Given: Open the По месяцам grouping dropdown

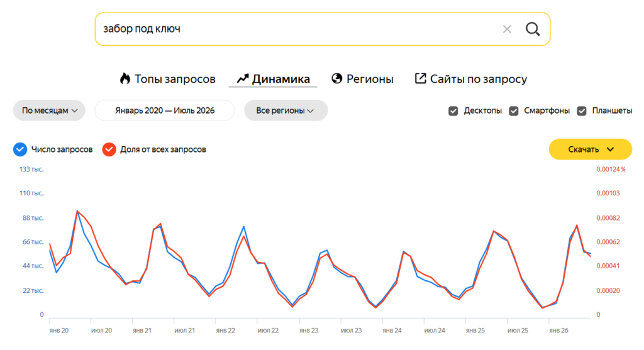Looking at the screenshot, I should pyautogui.click(x=49, y=111).
